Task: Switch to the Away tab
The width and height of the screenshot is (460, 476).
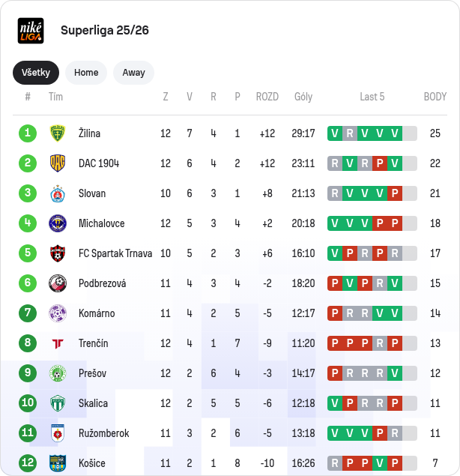Action: pos(133,73)
